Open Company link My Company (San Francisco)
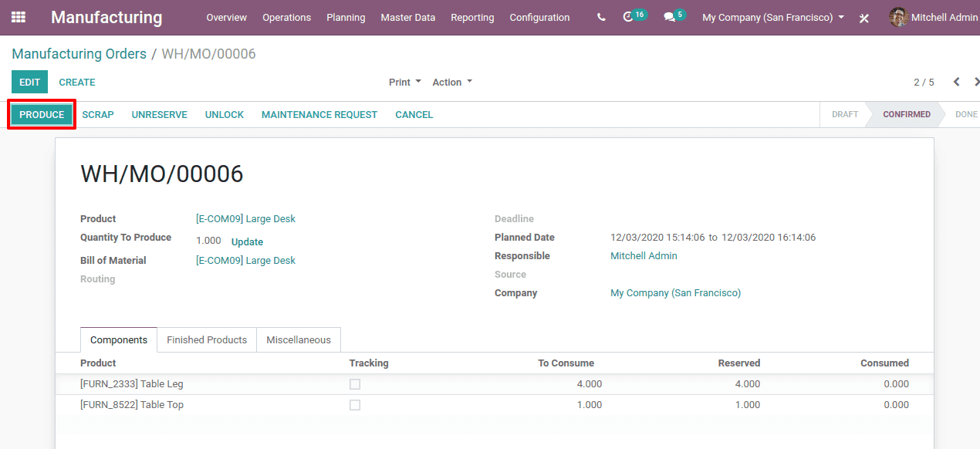This screenshot has height=449, width=980. pyautogui.click(x=675, y=293)
